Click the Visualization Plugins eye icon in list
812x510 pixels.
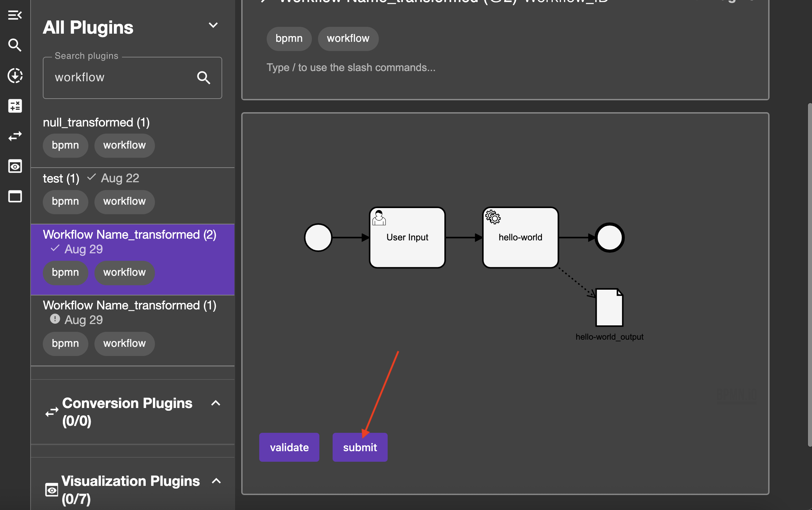click(x=52, y=490)
